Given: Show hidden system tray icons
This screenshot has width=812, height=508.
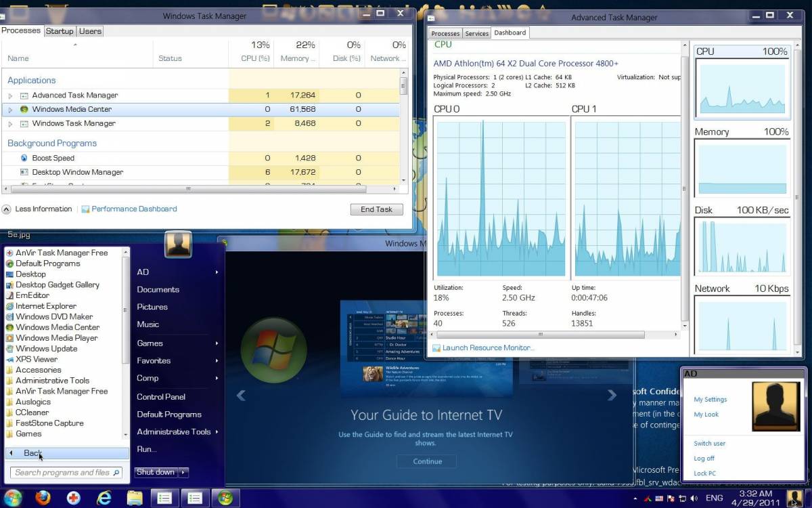Looking at the screenshot, I should (635, 499).
